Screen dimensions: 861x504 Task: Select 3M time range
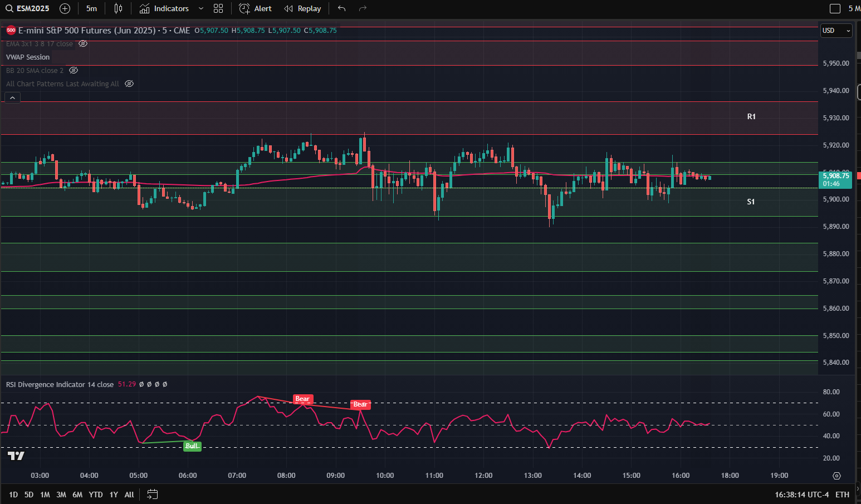tap(61, 495)
